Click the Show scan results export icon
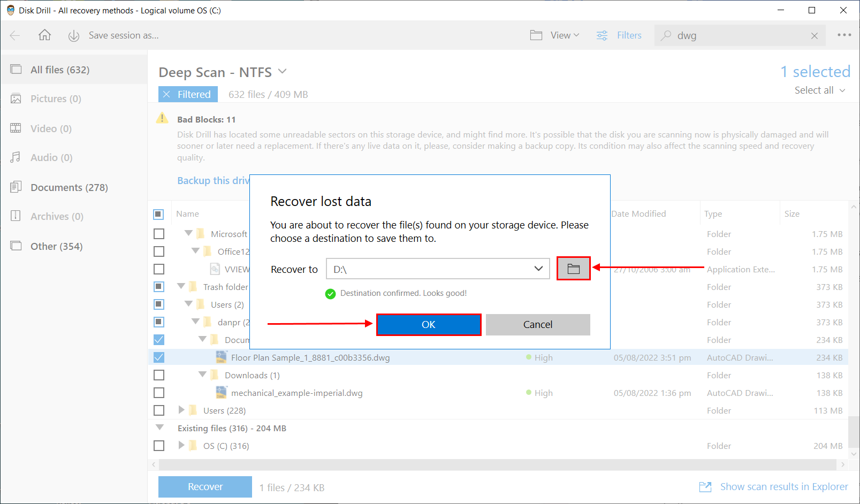 coord(705,487)
